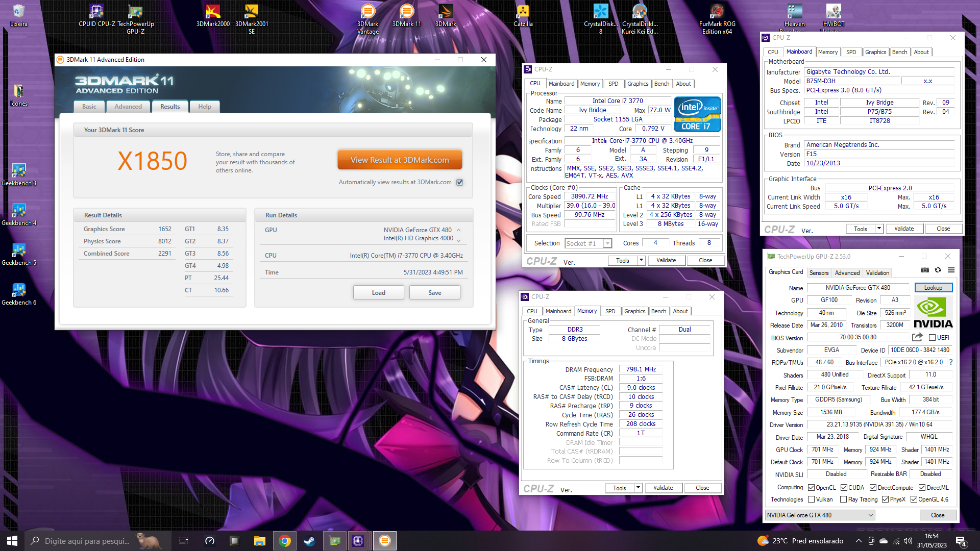The width and height of the screenshot is (980, 551).
Task: Open the Socket #1 selection dropdown
Action: tap(589, 243)
